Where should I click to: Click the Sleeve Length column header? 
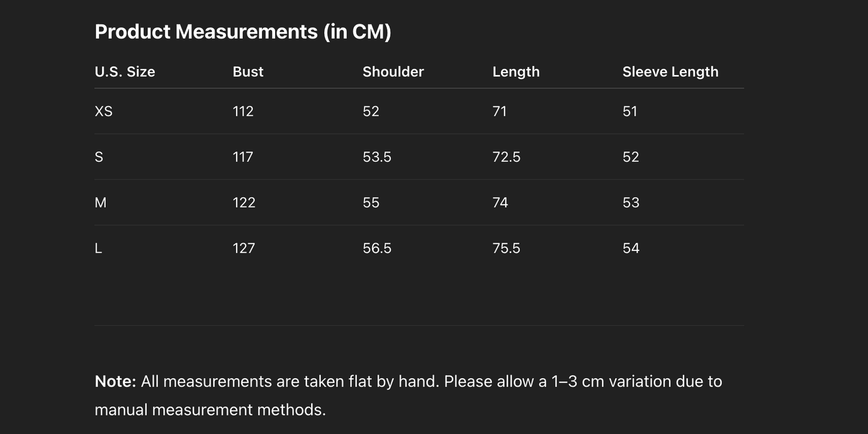[x=670, y=72]
